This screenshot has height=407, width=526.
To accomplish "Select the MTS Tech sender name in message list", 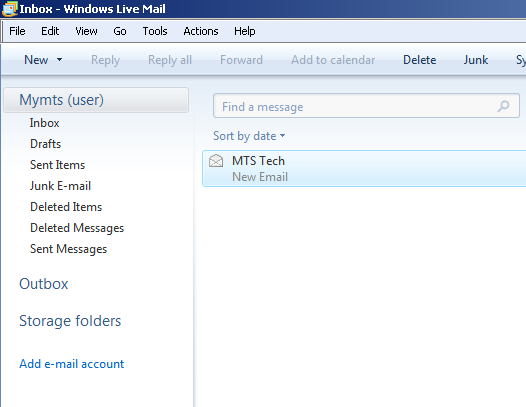I will coord(258,161).
